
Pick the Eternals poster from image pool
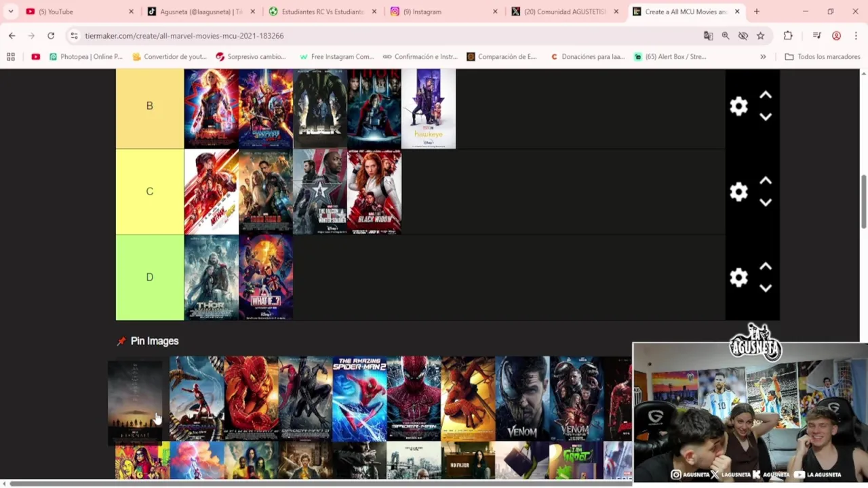point(135,403)
